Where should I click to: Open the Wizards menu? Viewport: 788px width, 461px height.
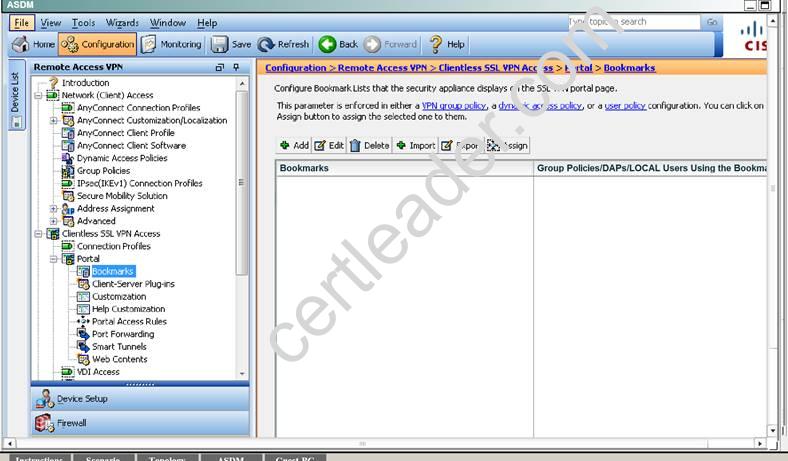[122, 23]
